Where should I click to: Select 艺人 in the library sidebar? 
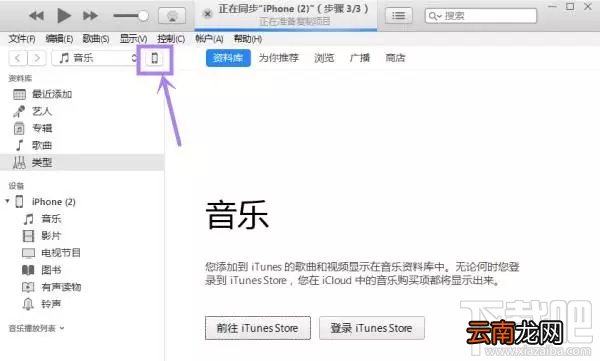[82, 111]
